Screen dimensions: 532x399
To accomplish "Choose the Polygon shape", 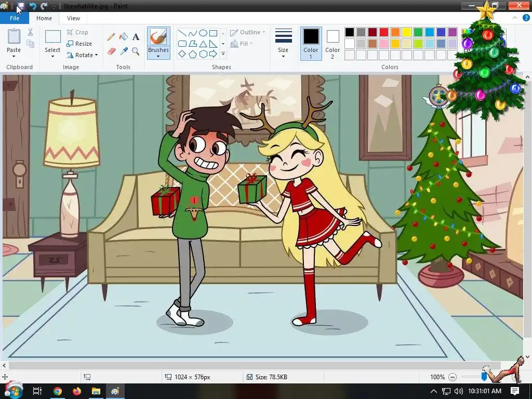I will [193, 44].
